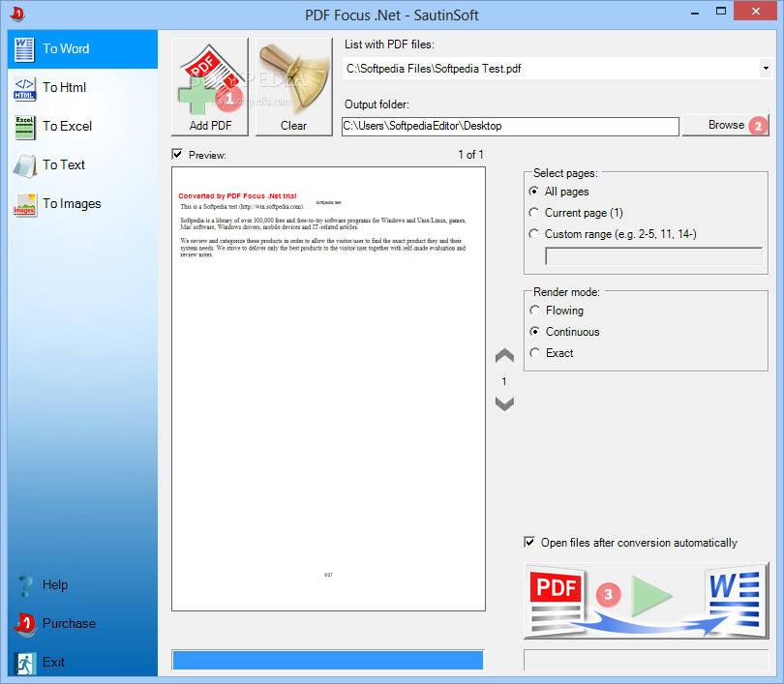Select the Continuous render mode
This screenshot has width=784, height=684.
535,332
